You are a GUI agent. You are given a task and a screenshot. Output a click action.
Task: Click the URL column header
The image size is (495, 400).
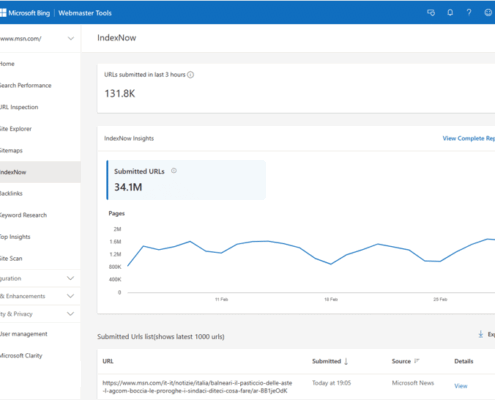point(108,361)
